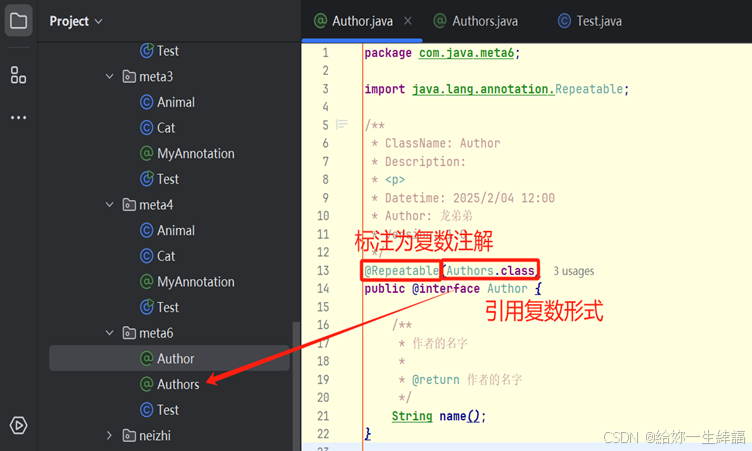
Task: Click java.lang.annotation import path
Action: (x=483, y=89)
